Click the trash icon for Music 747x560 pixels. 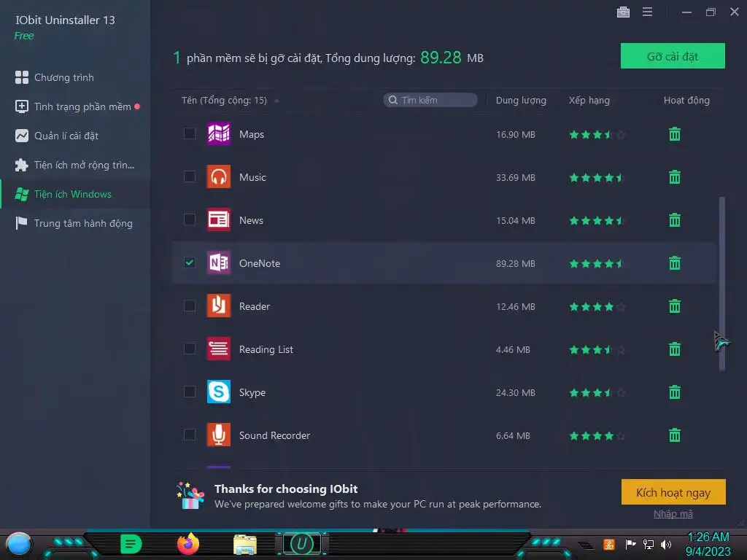[x=675, y=177]
